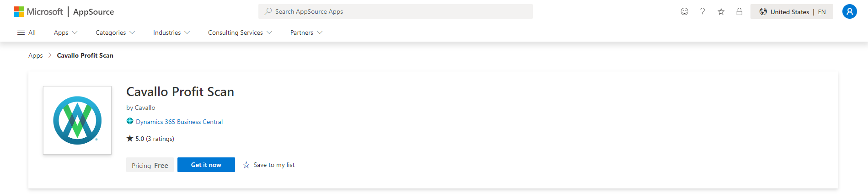The width and height of the screenshot is (868, 194).
Task: Change the United States region setting
Action: coord(791,12)
